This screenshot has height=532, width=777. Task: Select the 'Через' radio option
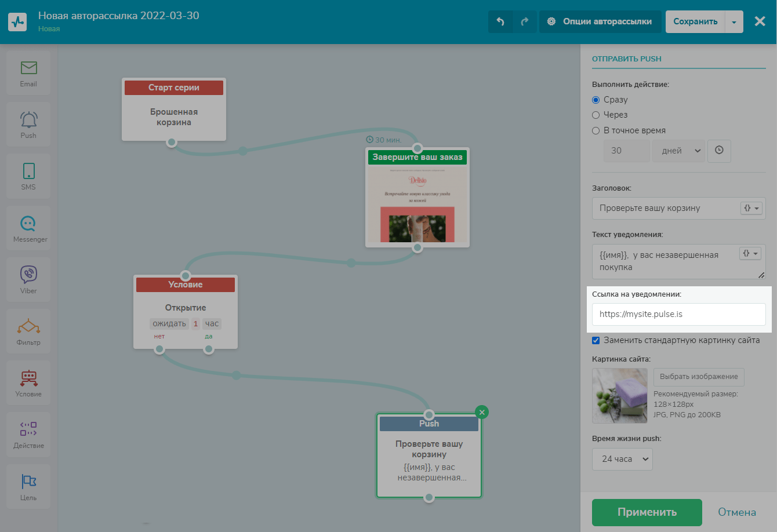[x=596, y=115]
